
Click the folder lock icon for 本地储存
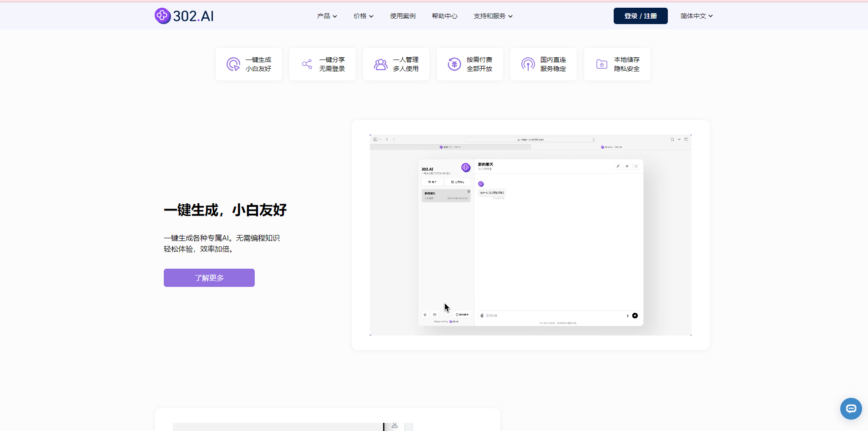click(602, 64)
